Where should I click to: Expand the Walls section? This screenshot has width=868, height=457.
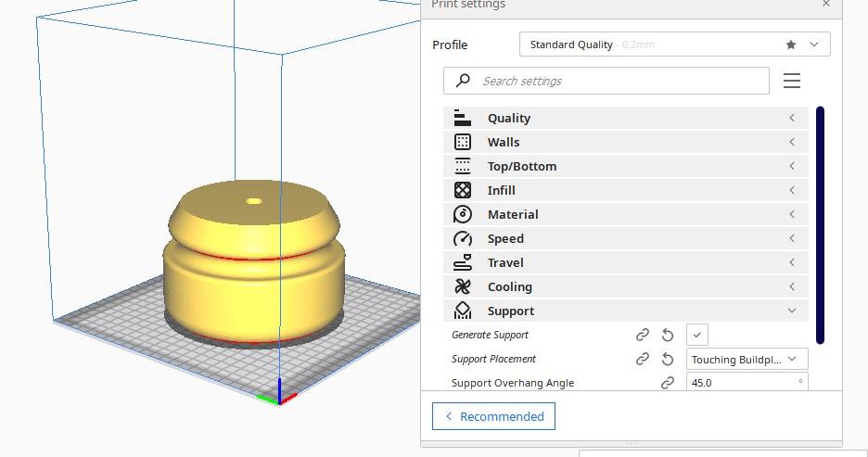click(626, 142)
